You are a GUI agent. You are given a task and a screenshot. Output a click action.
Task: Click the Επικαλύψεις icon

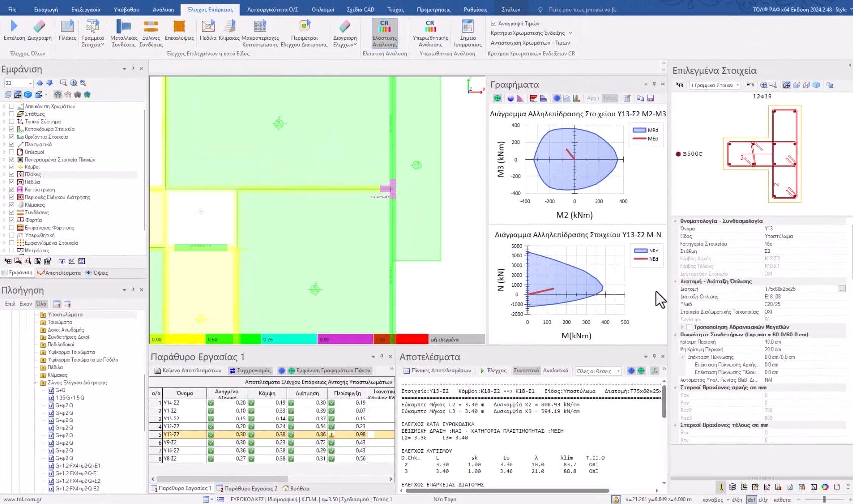(179, 27)
